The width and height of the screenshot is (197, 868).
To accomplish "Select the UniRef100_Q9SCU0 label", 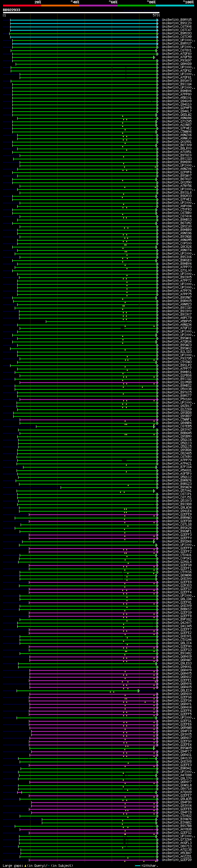I will coord(177,226).
